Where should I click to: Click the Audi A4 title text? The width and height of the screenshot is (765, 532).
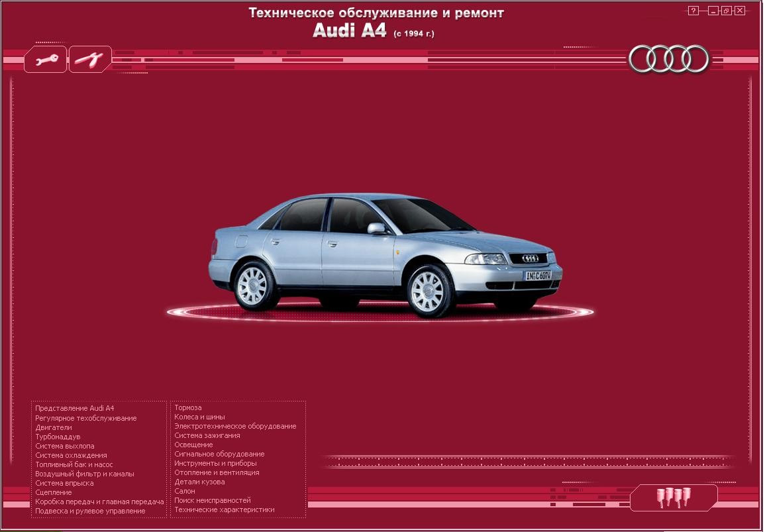point(349,30)
